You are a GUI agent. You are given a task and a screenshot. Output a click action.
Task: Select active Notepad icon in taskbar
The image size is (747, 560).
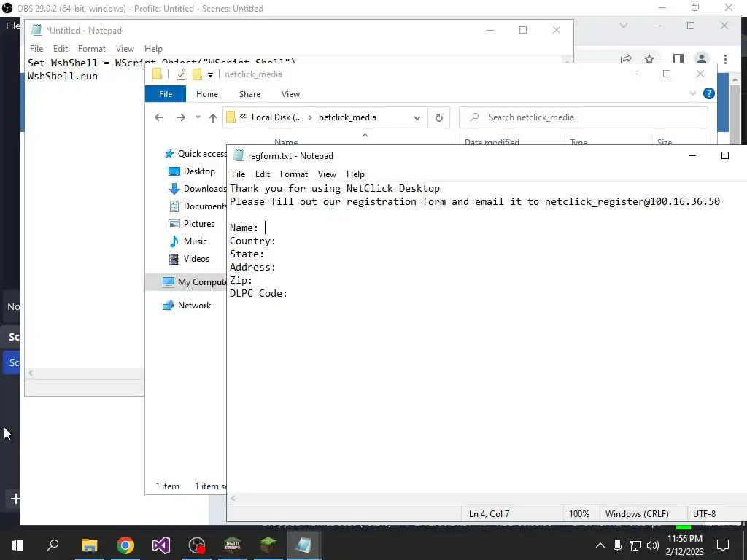303,545
